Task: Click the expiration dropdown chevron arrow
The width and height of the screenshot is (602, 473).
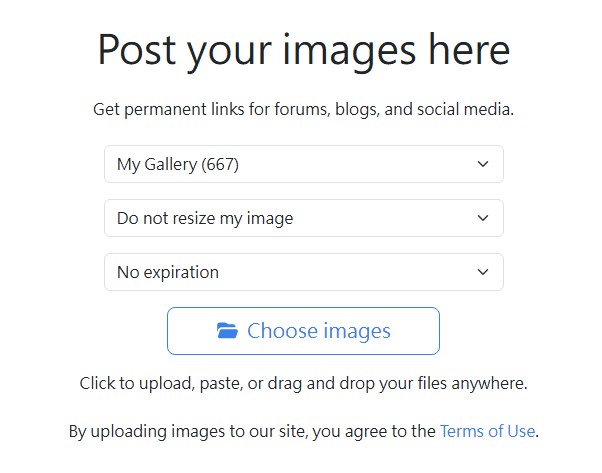Action: click(x=483, y=272)
